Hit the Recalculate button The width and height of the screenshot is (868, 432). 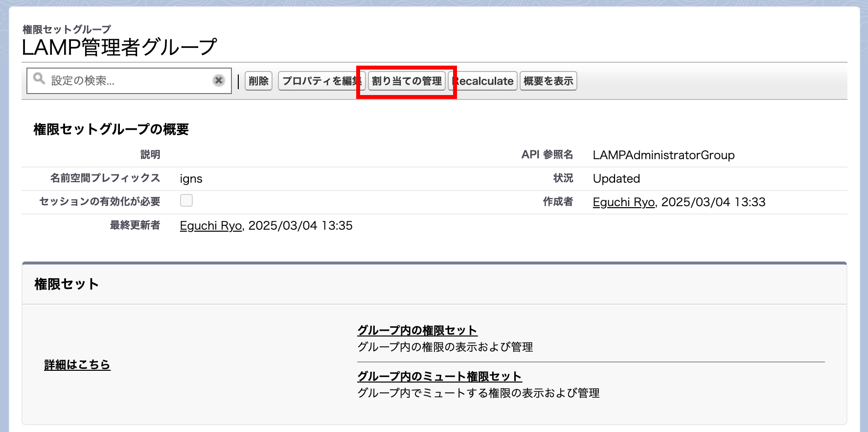coord(484,81)
